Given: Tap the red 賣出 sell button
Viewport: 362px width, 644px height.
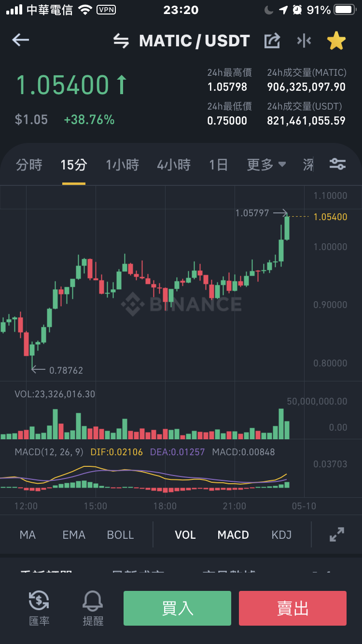Looking at the screenshot, I should (292, 608).
